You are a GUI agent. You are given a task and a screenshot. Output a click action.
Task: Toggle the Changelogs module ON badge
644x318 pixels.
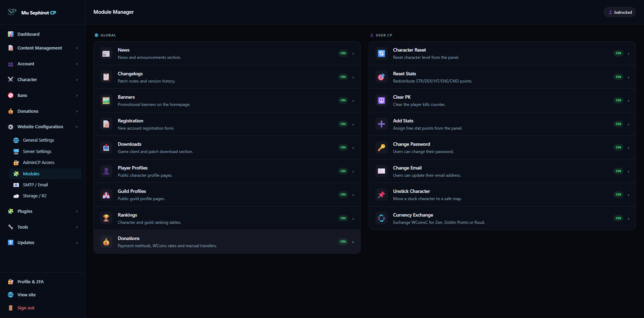tap(343, 77)
